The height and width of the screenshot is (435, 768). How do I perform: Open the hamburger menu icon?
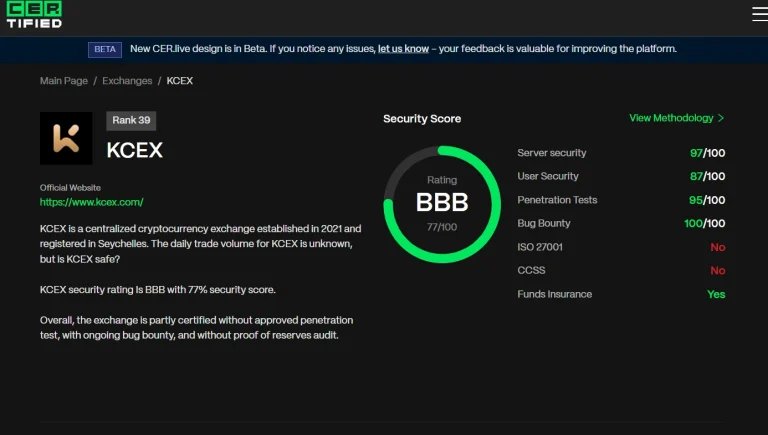760,14
